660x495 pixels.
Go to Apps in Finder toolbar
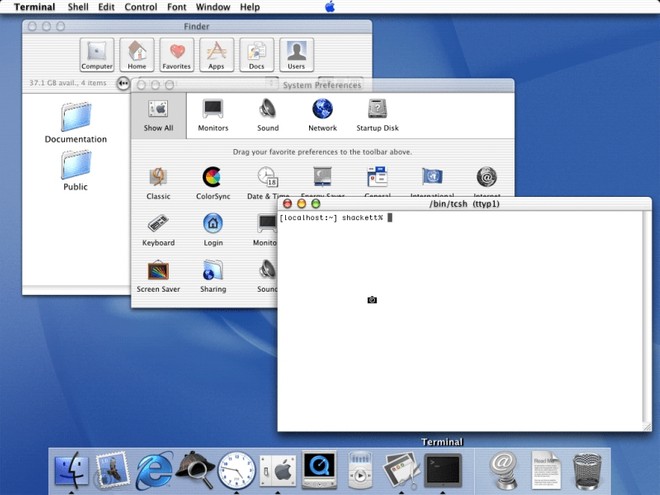(x=216, y=55)
